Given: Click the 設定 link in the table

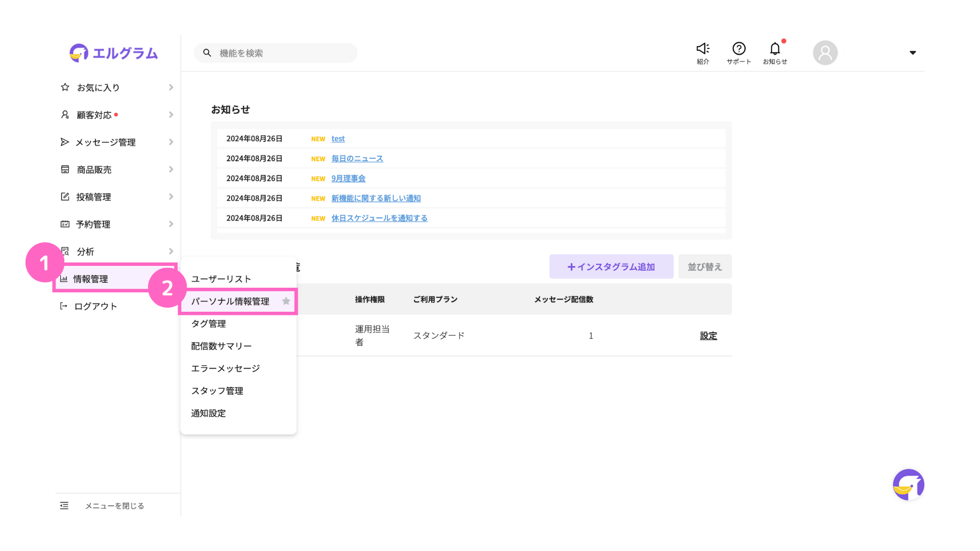Looking at the screenshot, I should tap(708, 336).
